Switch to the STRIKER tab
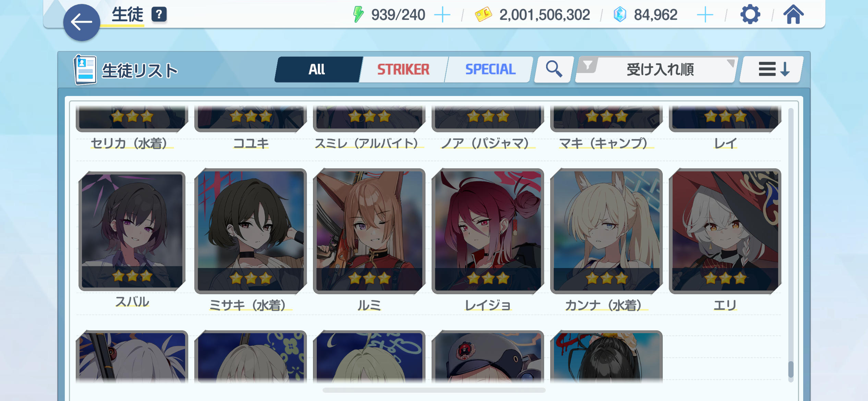Viewport: 868px width, 401px height. point(403,70)
